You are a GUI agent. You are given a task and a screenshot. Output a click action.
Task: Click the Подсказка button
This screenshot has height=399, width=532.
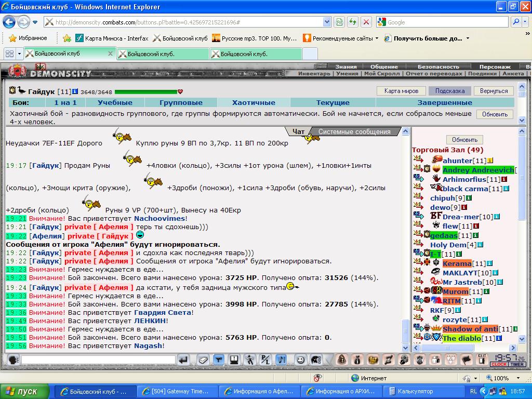point(450,91)
